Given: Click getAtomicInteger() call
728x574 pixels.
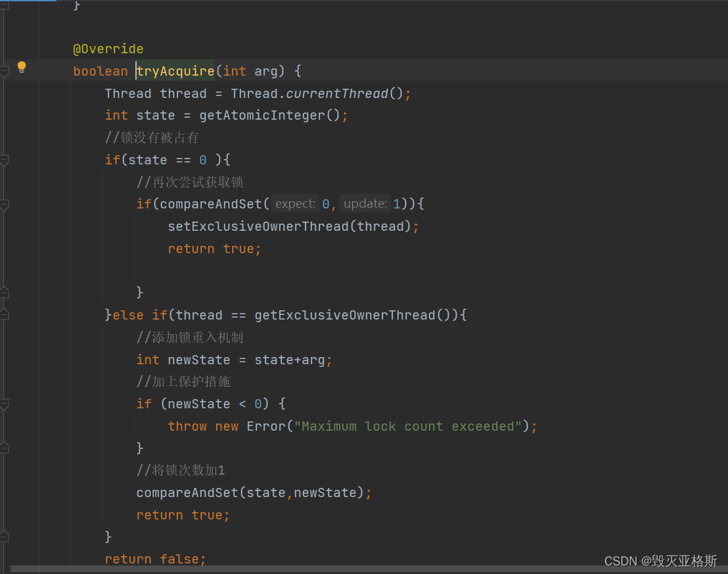Looking at the screenshot, I should (270, 115).
